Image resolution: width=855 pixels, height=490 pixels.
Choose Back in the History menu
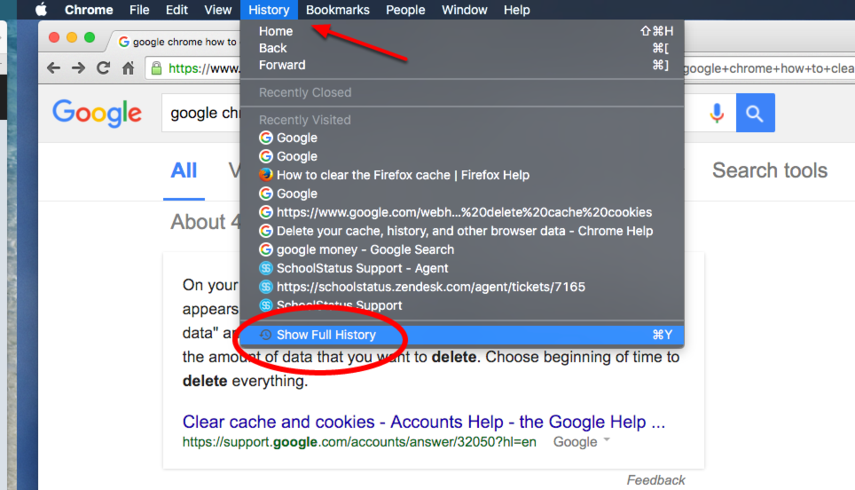[462, 48]
